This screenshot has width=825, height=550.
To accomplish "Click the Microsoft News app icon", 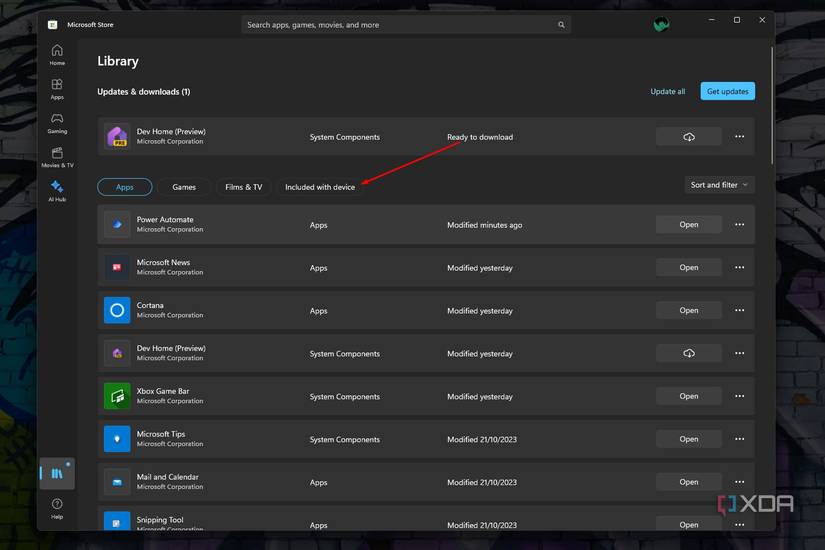I will pyautogui.click(x=117, y=267).
